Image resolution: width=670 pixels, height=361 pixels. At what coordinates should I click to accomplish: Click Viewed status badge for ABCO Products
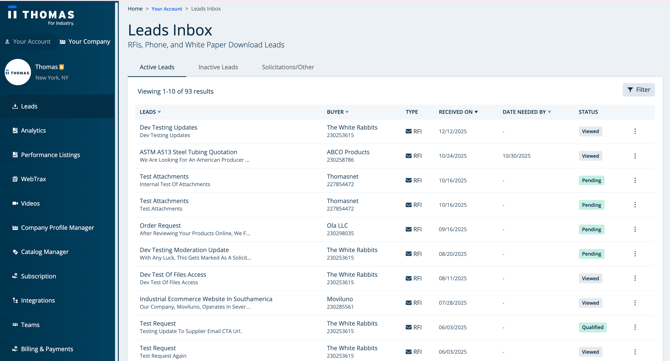591,156
